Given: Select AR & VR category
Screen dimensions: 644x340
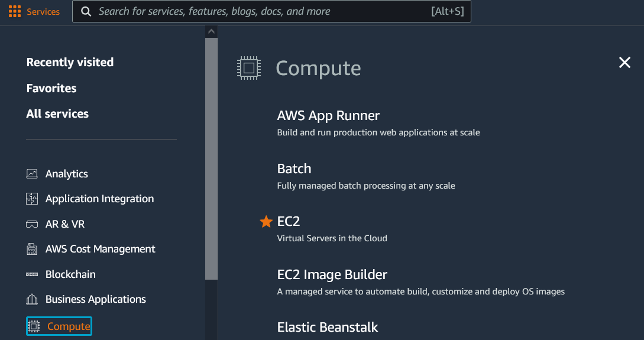Looking at the screenshot, I should [65, 224].
